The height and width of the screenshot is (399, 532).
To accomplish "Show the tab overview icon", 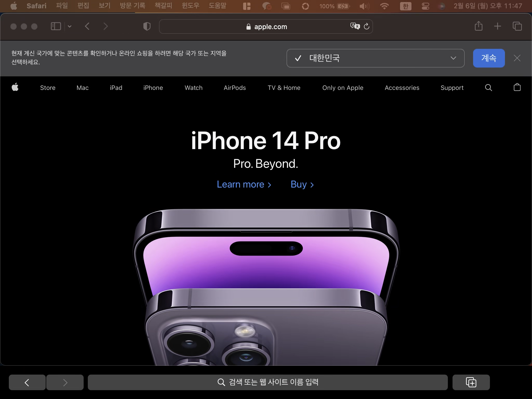I will click(517, 26).
